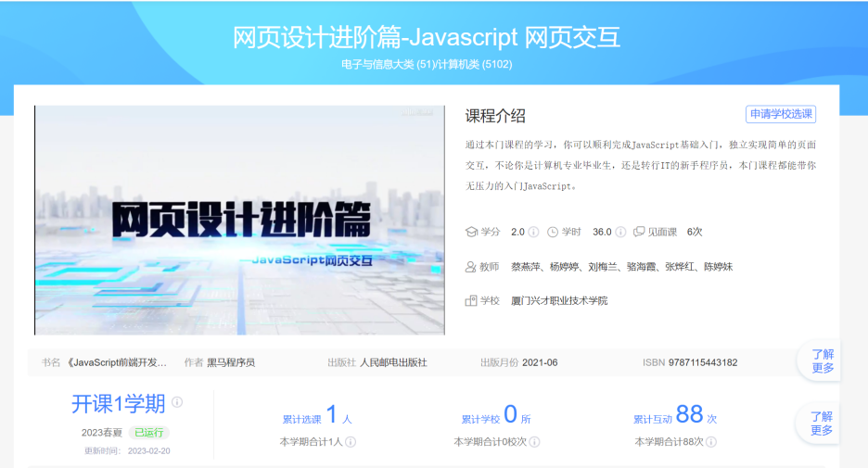This screenshot has height=468, width=868.
Task: Click the chat bubble icon beside 见面课
Action: [638, 232]
